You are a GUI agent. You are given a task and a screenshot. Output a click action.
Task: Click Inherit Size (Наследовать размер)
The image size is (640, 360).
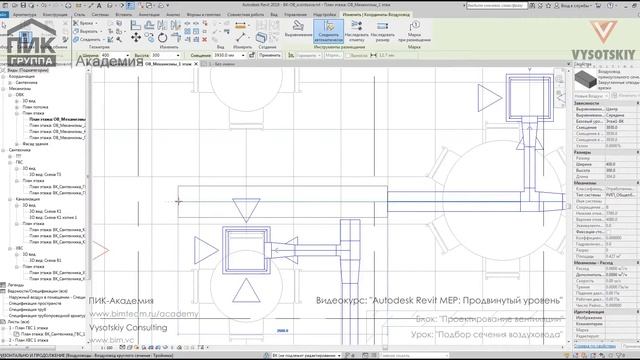[382, 31]
